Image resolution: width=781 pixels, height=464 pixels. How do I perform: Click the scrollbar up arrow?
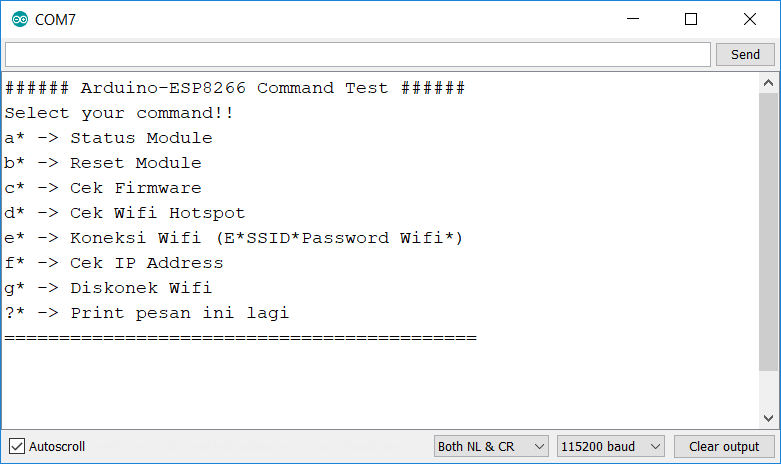tap(768, 83)
